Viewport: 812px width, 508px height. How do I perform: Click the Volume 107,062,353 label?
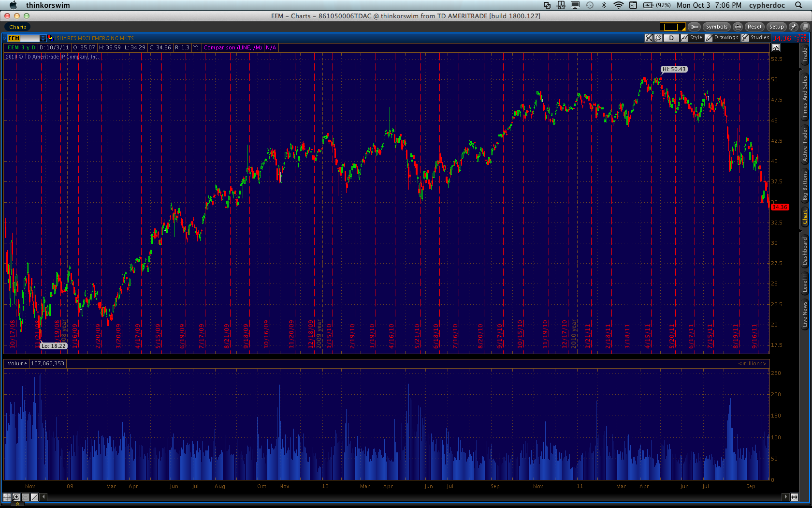point(36,363)
